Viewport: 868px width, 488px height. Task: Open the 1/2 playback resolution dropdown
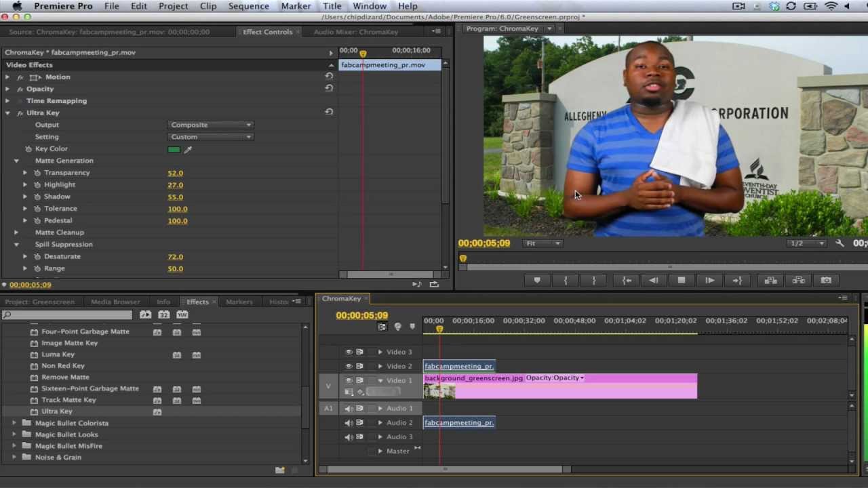(x=808, y=243)
